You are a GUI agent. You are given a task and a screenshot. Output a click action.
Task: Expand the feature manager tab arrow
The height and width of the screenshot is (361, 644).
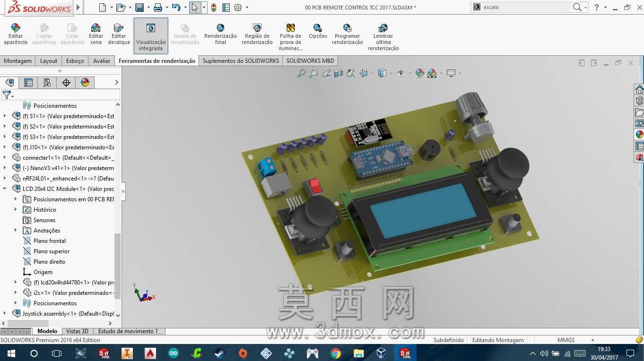[117, 83]
